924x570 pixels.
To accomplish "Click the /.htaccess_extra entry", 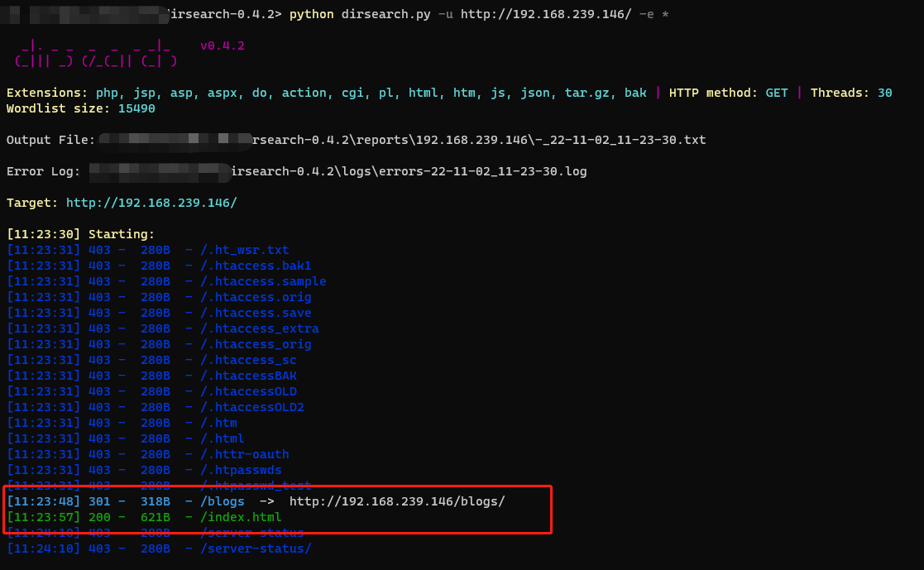I will pyautogui.click(x=260, y=329).
